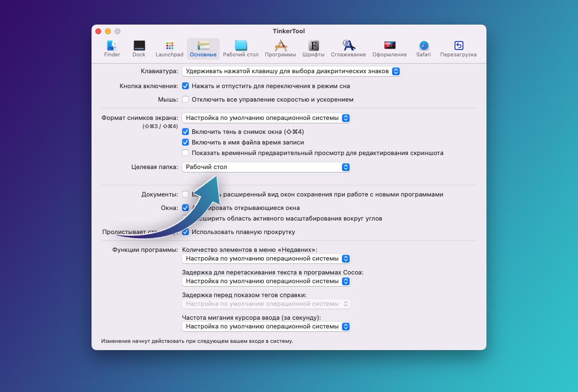Open the Формат снимков экрана dropdown
Image resolution: width=578 pixels, height=392 pixels.
click(x=266, y=118)
